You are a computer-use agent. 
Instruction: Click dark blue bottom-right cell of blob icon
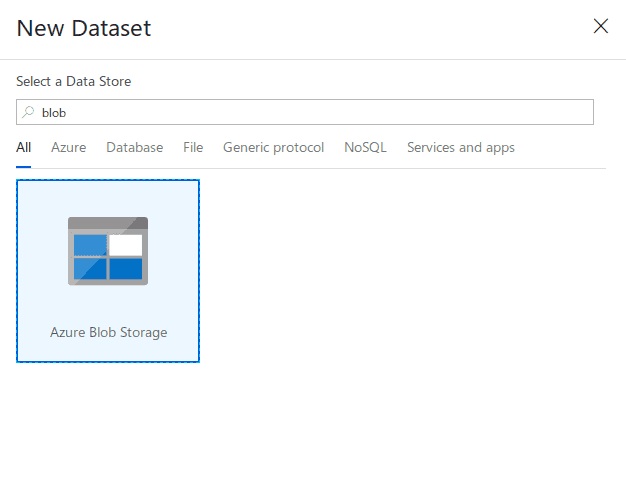point(126,269)
